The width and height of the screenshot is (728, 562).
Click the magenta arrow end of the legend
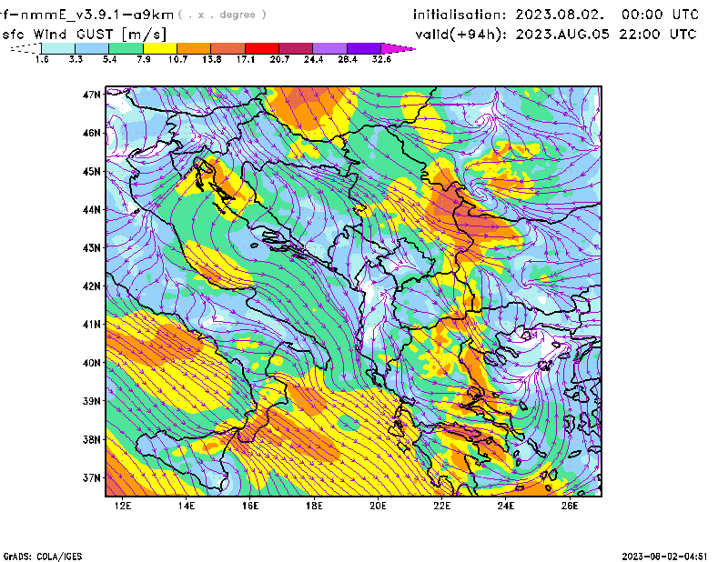pyautogui.click(x=398, y=48)
